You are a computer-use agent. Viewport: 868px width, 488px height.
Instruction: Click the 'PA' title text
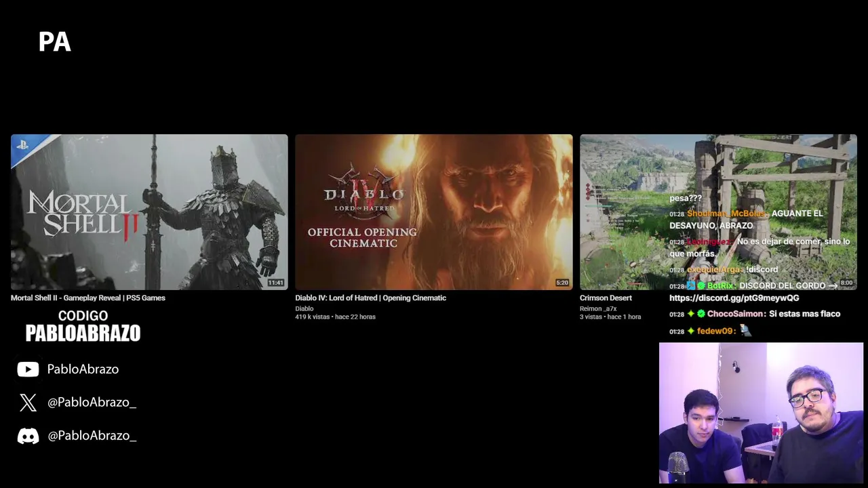(x=55, y=43)
